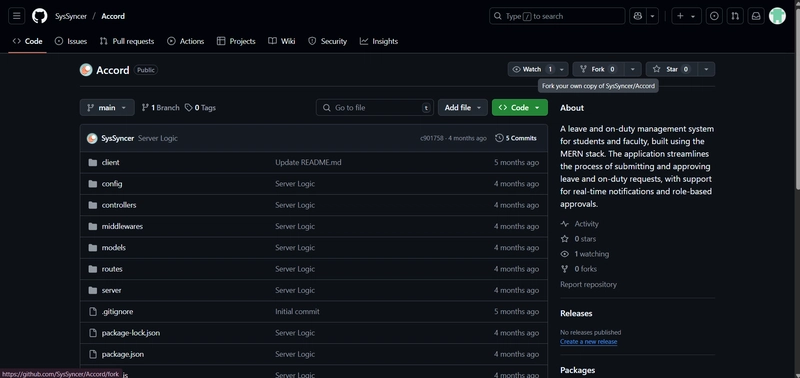View the 5 Commits history
This screenshot has width=800, height=378.
516,138
